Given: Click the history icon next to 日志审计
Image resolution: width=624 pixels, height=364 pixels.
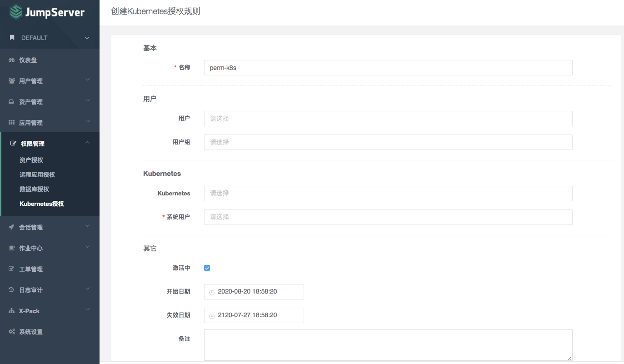Looking at the screenshot, I should (12, 290).
